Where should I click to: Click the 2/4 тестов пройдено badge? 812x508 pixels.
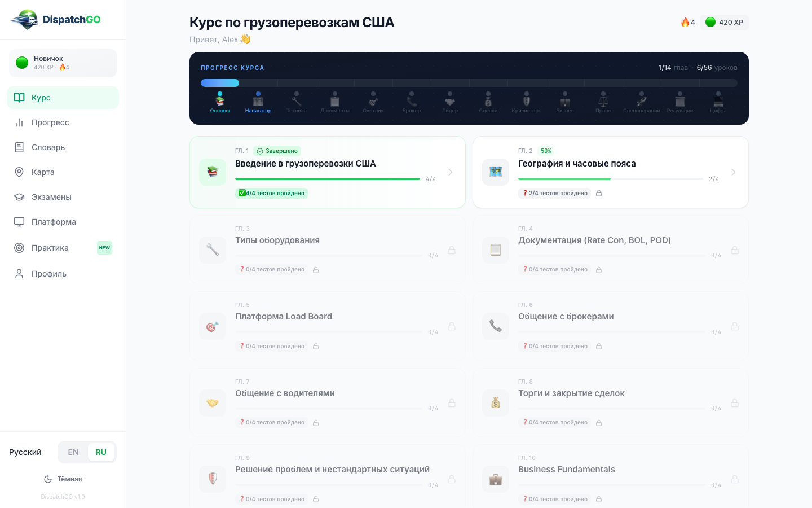(x=555, y=193)
